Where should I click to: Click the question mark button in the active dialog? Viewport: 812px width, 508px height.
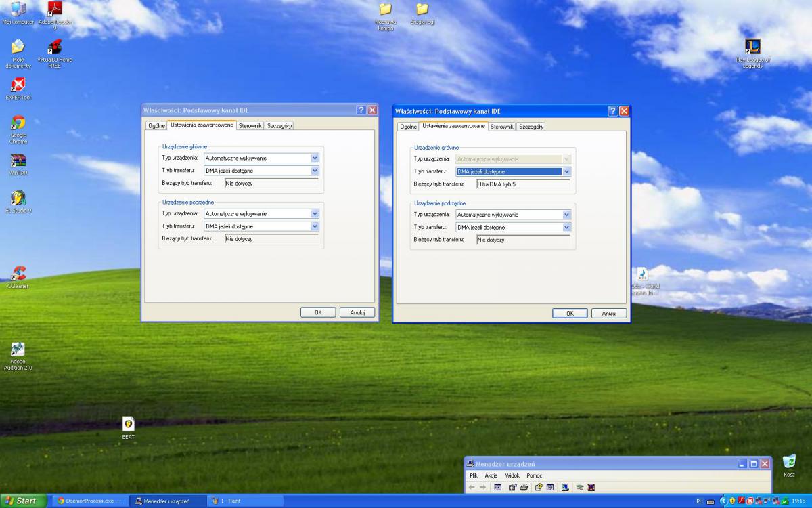point(612,111)
